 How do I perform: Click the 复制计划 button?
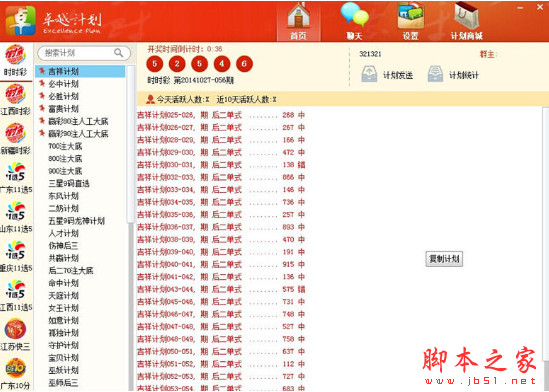point(444,259)
